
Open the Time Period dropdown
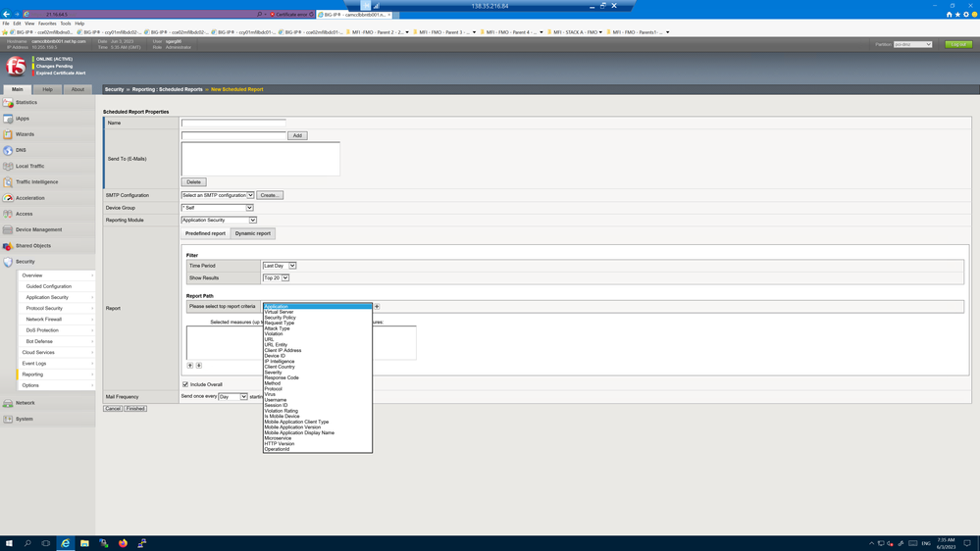tap(279, 266)
